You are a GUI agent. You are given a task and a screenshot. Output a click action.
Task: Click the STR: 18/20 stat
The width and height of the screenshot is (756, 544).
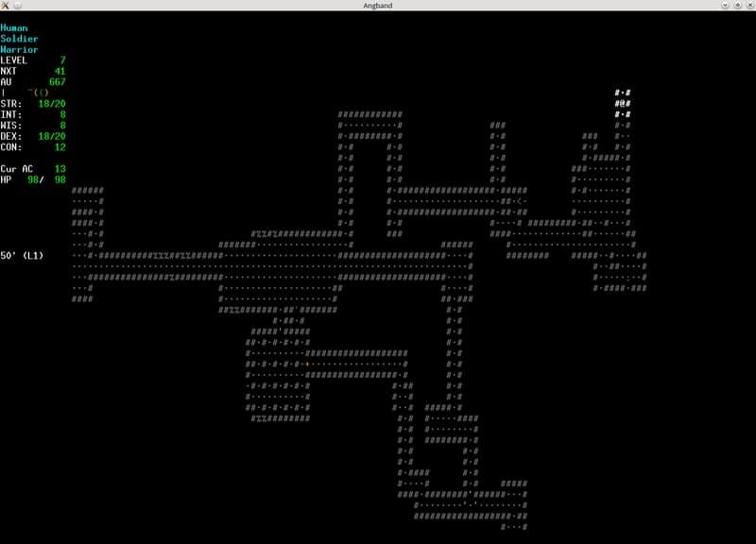tap(33, 104)
